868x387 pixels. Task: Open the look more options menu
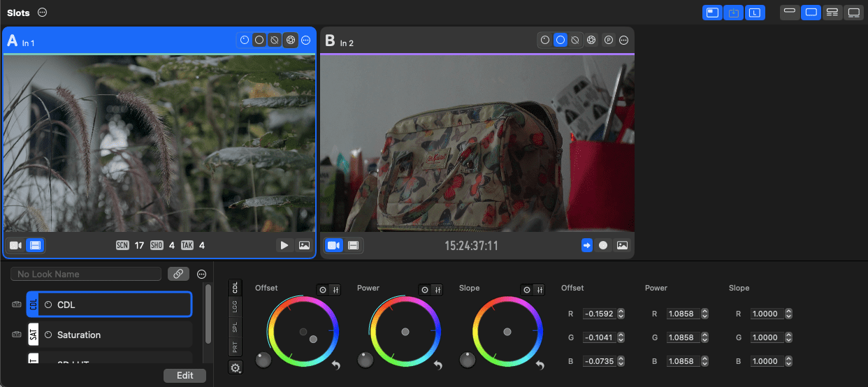coord(202,274)
